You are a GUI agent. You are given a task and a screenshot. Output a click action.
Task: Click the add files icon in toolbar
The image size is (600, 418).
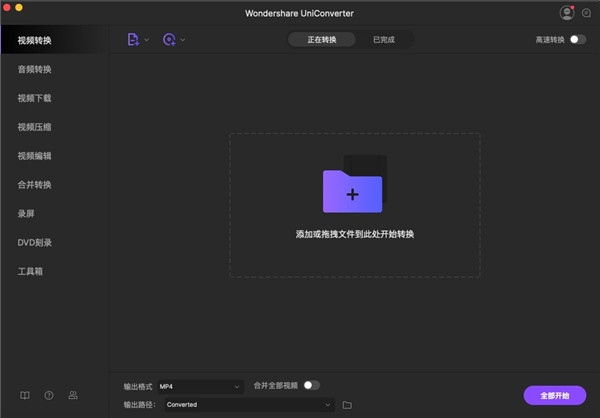132,40
